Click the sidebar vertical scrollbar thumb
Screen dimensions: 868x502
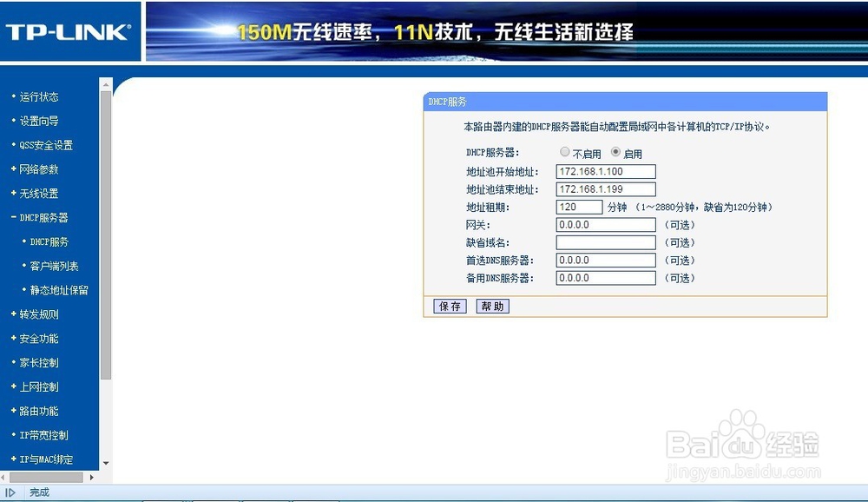click(106, 235)
